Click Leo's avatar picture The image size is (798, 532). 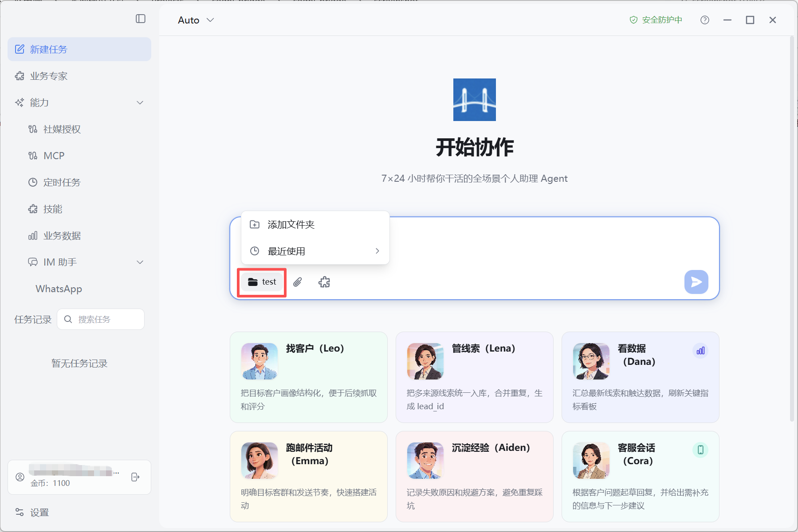point(259,361)
